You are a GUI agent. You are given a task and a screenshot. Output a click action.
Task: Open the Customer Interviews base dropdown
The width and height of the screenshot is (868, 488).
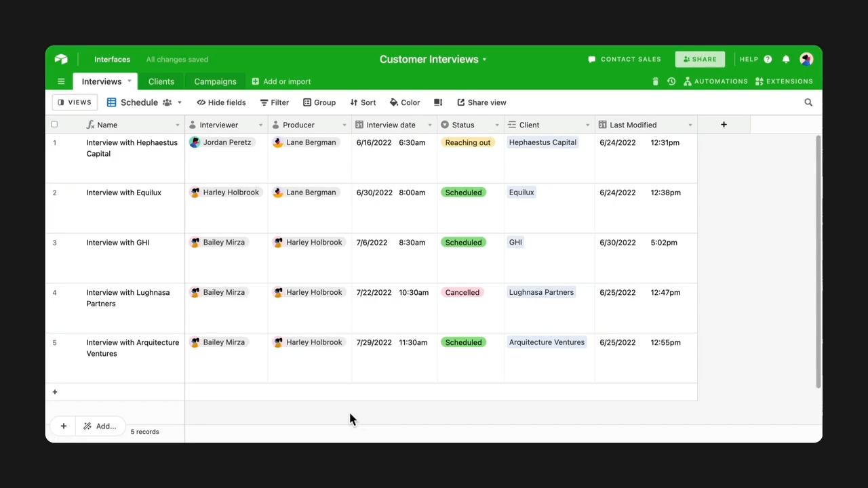484,59
